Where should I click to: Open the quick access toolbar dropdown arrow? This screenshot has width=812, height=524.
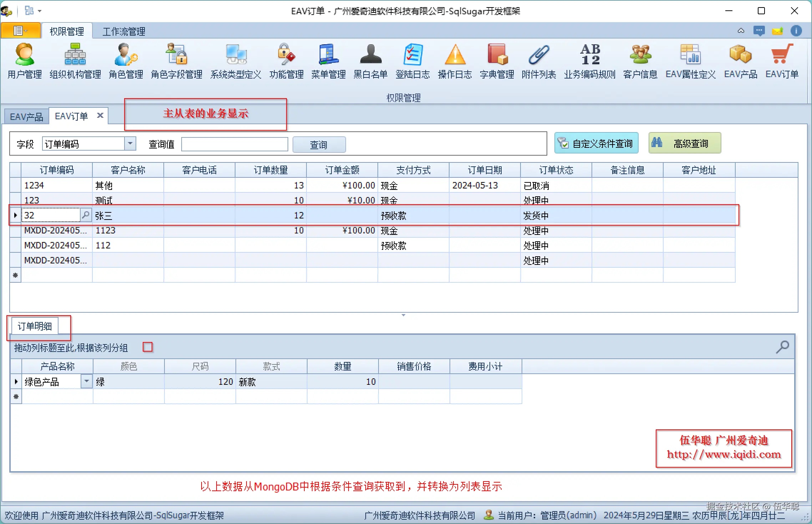click(40, 11)
